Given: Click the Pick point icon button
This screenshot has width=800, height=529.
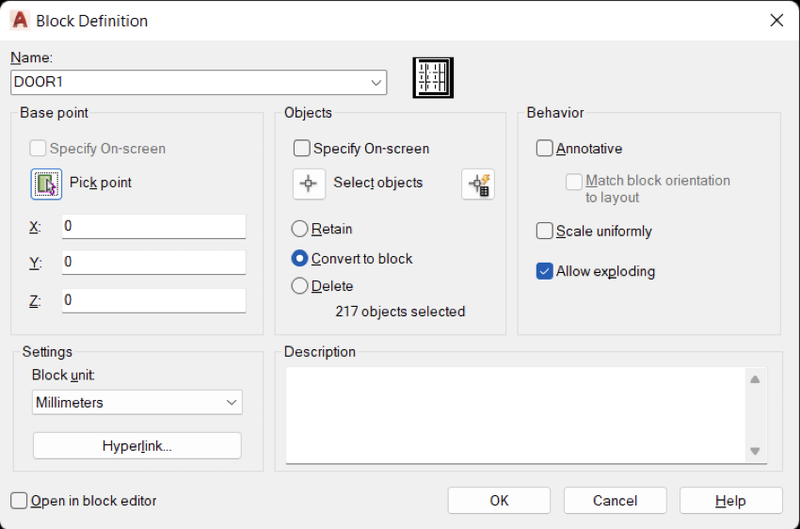Looking at the screenshot, I should [46, 184].
